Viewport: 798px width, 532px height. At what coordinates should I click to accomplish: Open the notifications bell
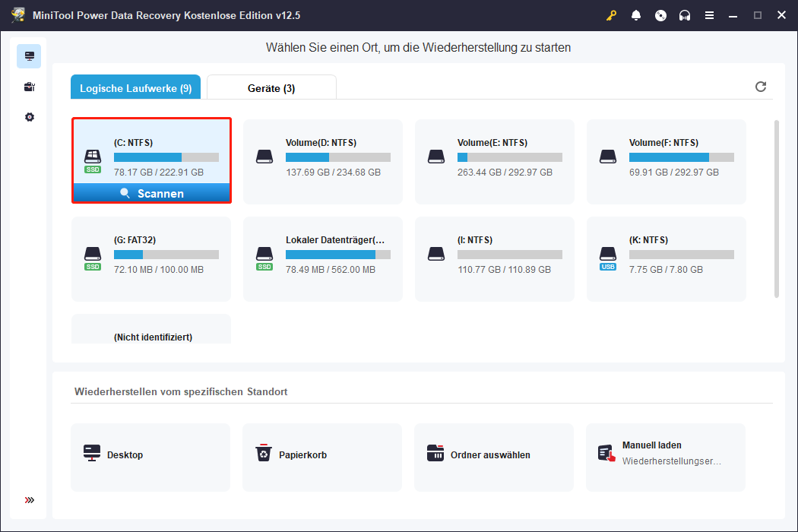[635, 15]
